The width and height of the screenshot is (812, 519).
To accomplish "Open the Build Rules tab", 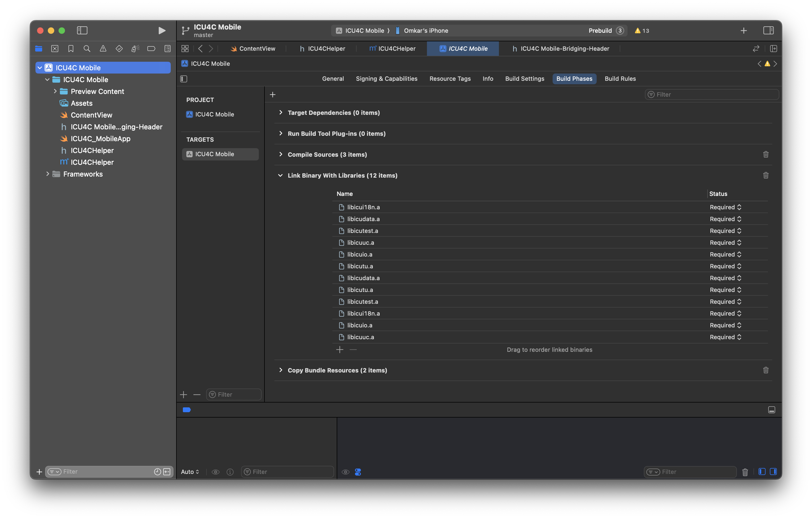I will coord(620,79).
